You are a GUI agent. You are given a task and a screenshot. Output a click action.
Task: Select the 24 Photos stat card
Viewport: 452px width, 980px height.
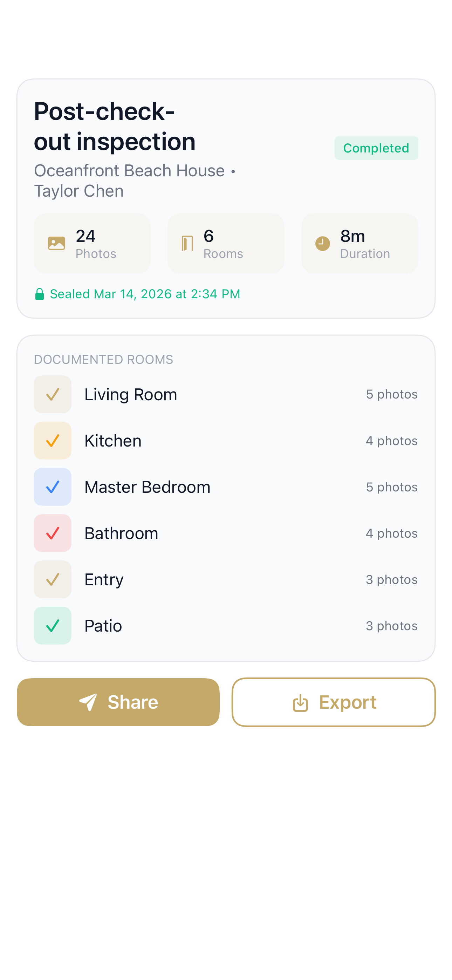pos(92,244)
